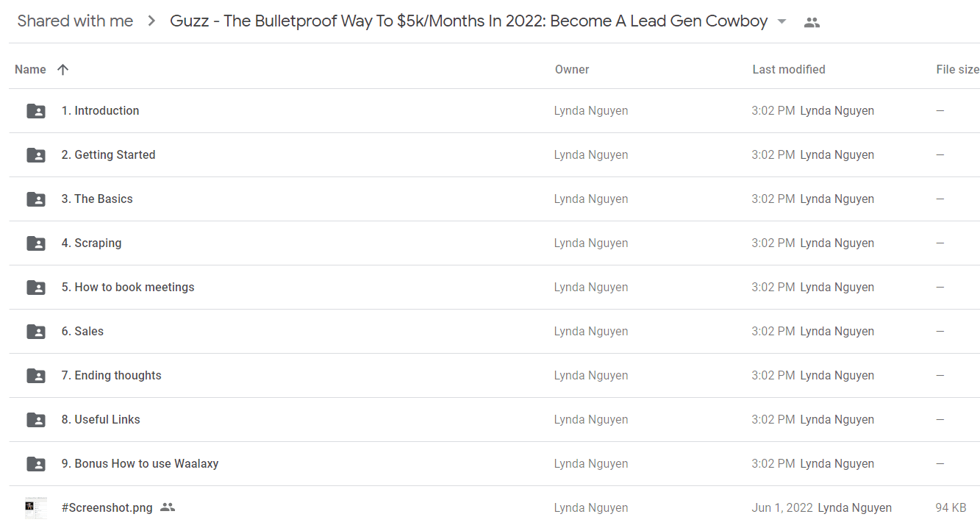980x528 pixels.
Task: Select the 2. Getting Started folder row
Action: coord(494,155)
